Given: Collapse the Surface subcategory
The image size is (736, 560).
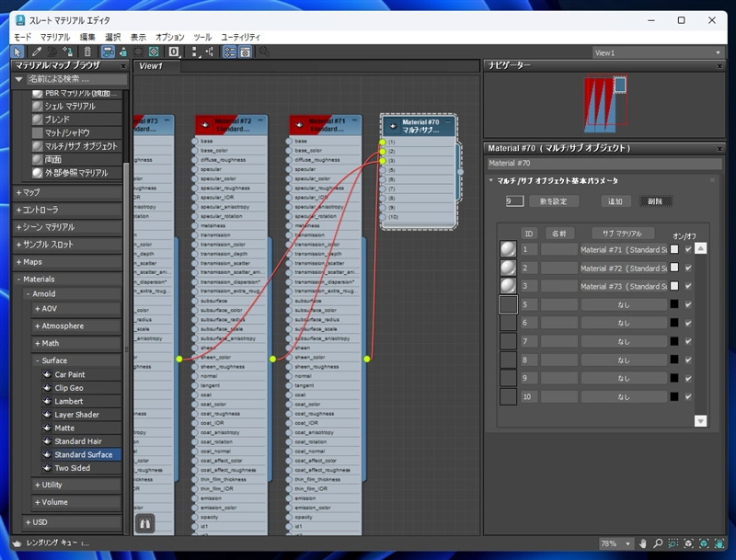Looking at the screenshot, I should click(x=77, y=360).
